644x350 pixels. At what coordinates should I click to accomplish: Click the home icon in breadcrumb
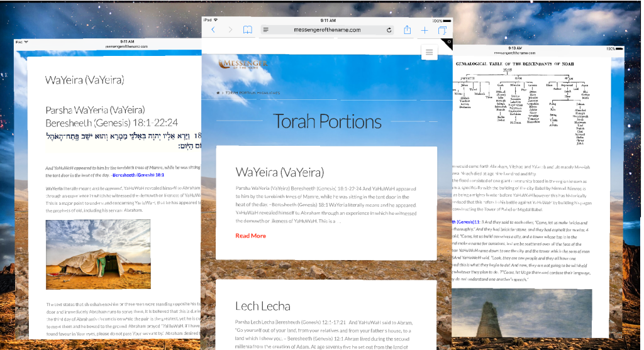[218, 93]
